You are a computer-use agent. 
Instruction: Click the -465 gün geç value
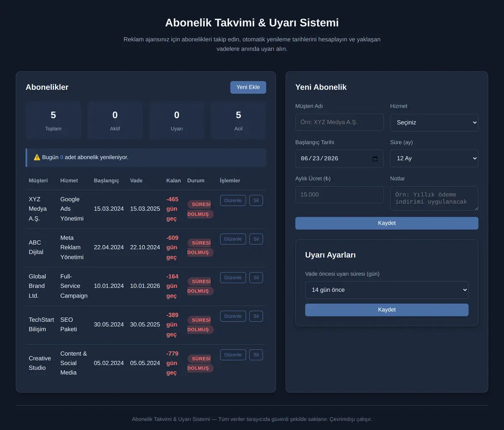click(x=172, y=209)
